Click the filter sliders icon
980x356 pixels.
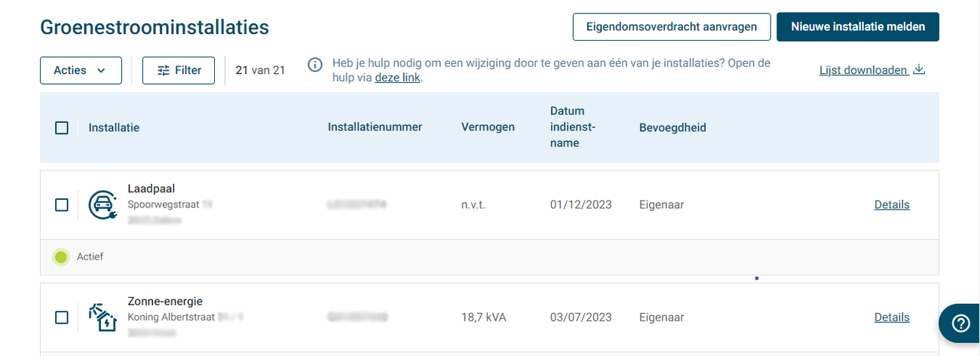coord(164,71)
